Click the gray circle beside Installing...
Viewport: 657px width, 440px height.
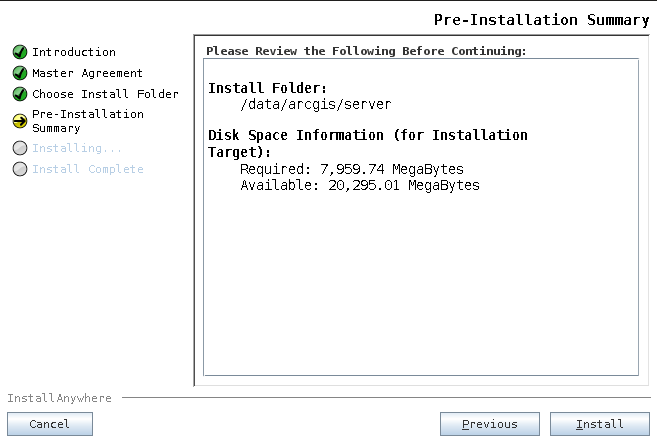pos(20,148)
